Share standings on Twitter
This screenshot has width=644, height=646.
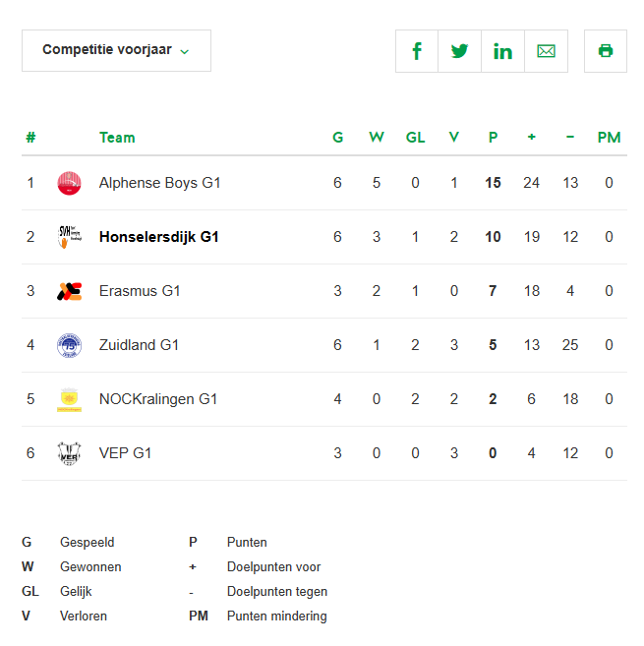pyautogui.click(x=459, y=51)
